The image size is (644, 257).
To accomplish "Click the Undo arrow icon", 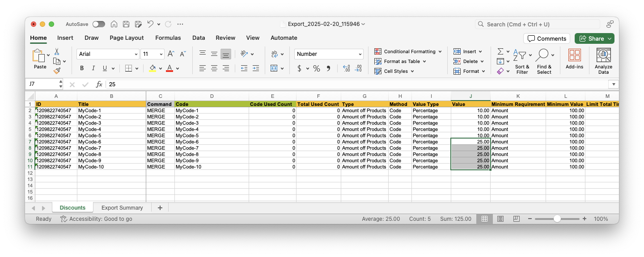I will [x=150, y=24].
